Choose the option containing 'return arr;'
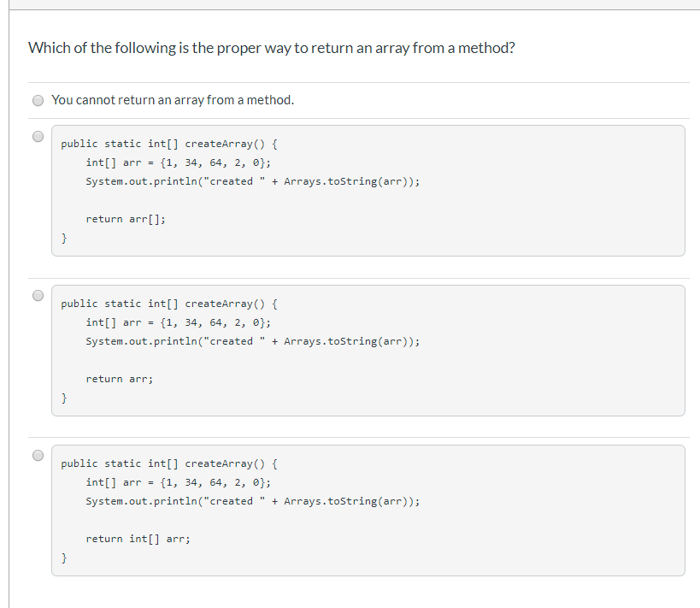The width and height of the screenshot is (700, 608). (38, 295)
